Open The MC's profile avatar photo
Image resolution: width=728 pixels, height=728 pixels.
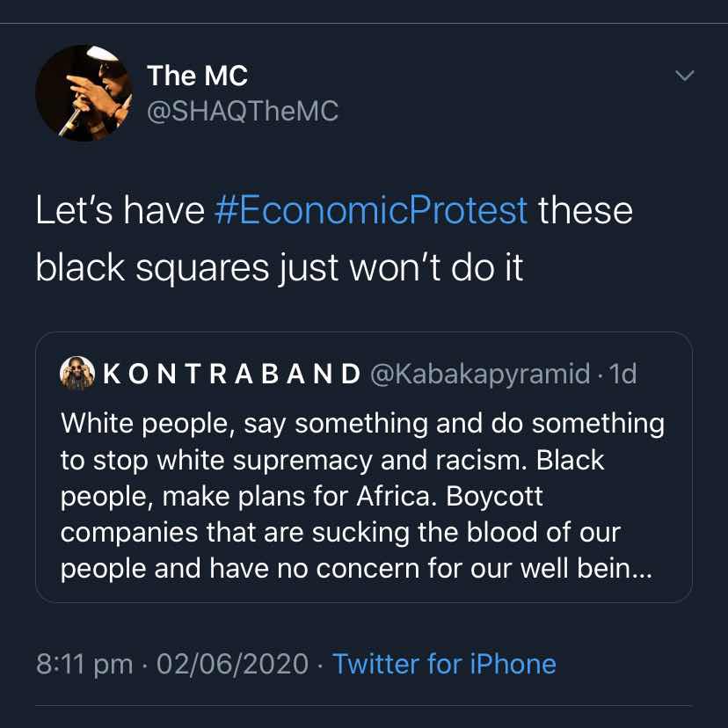coord(84,93)
